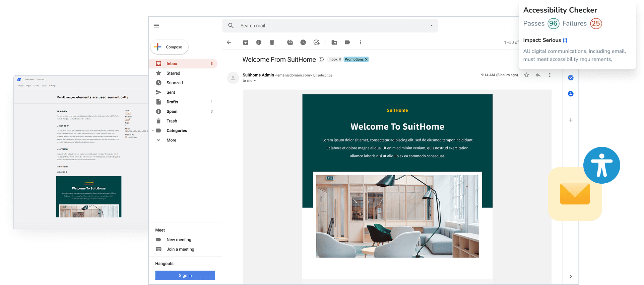The image size is (644, 285).
Task: Remove the Inbox label
Action: [x=340, y=60]
